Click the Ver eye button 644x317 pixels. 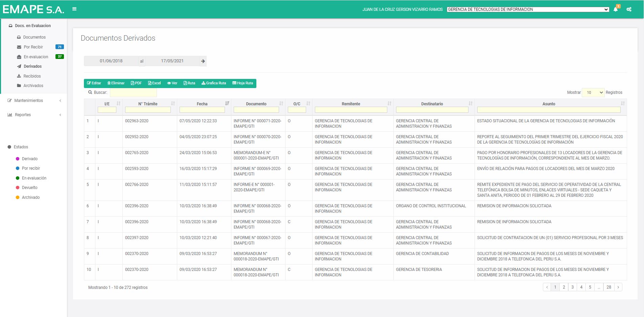[172, 83]
